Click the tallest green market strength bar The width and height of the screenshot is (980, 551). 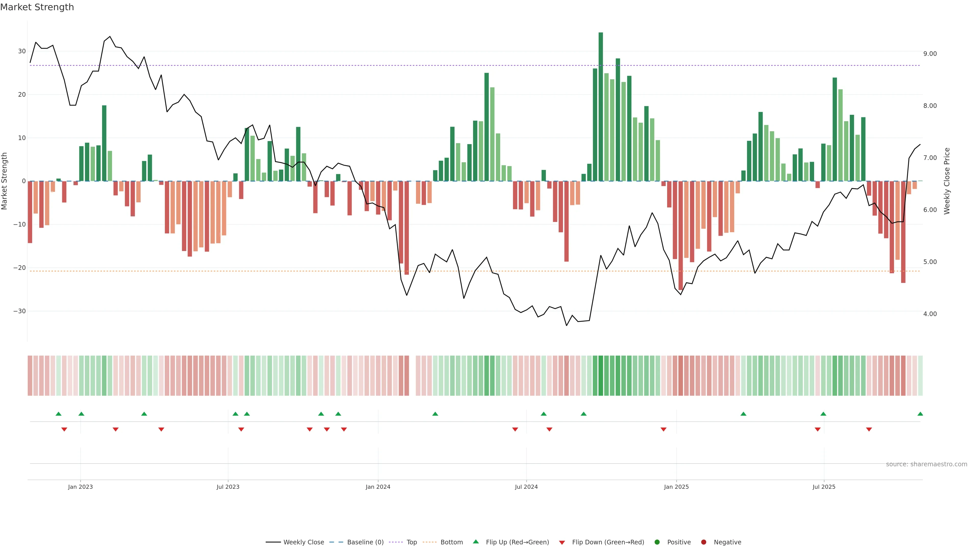pos(601,106)
